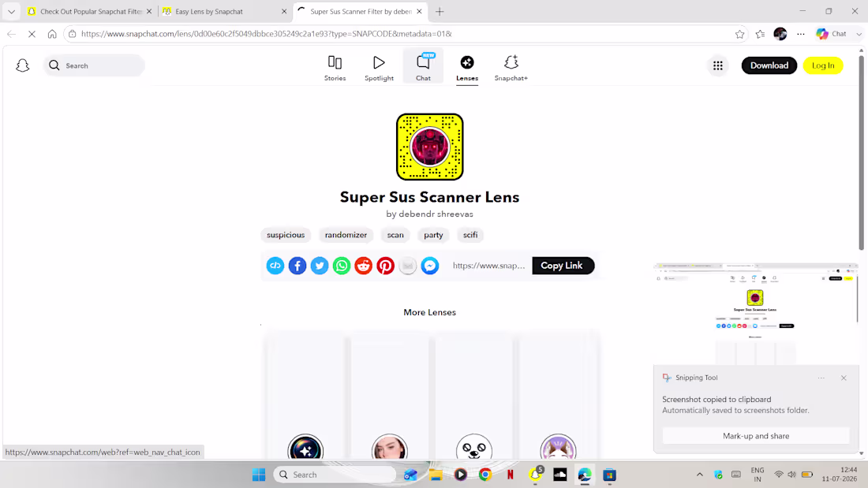Select the scifi tag
The width and height of the screenshot is (868, 488).
470,235
